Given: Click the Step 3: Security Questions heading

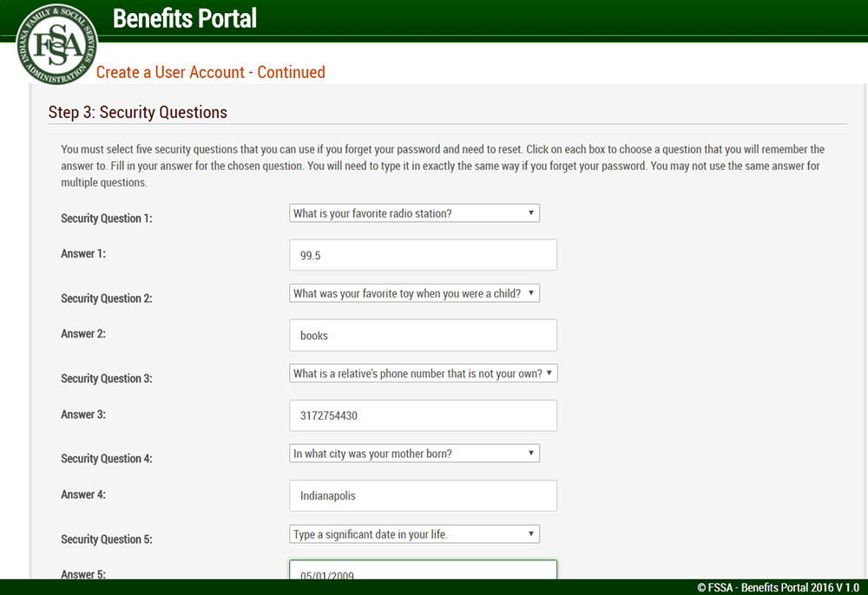Looking at the screenshot, I should pyautogui.click(x=138, y=112).
